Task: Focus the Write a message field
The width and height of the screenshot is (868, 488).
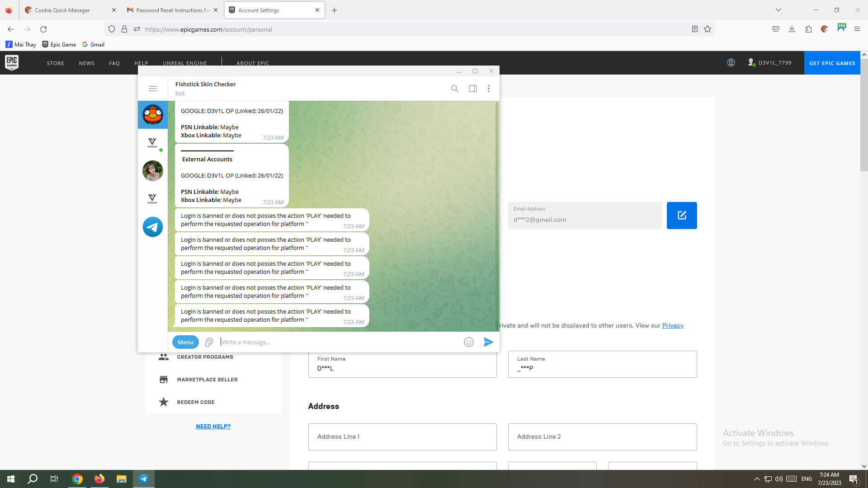Action: coord(339,342)
